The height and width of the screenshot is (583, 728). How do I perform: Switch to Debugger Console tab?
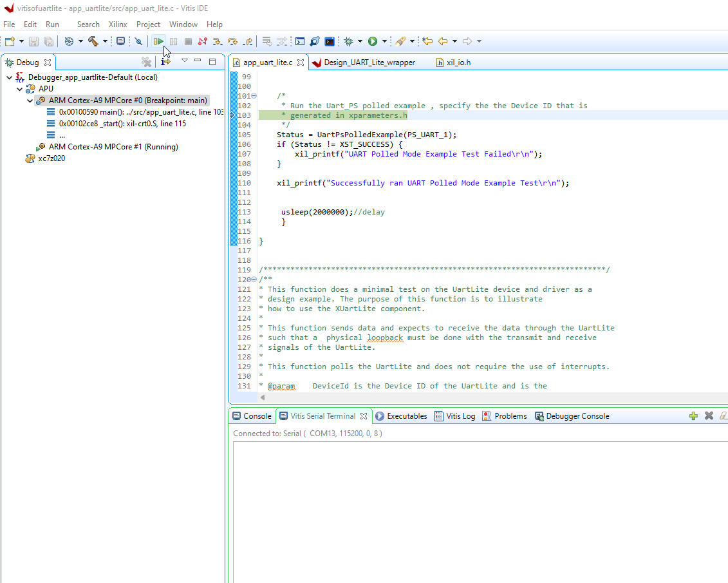(x=572, y=416)
